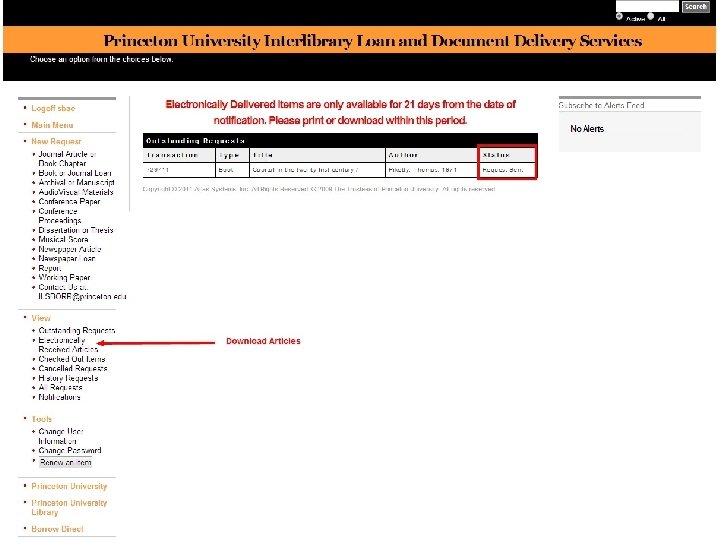Click the Contact Us email link
The width and height of the screenshot is (720, 540).
pos(82,292)
